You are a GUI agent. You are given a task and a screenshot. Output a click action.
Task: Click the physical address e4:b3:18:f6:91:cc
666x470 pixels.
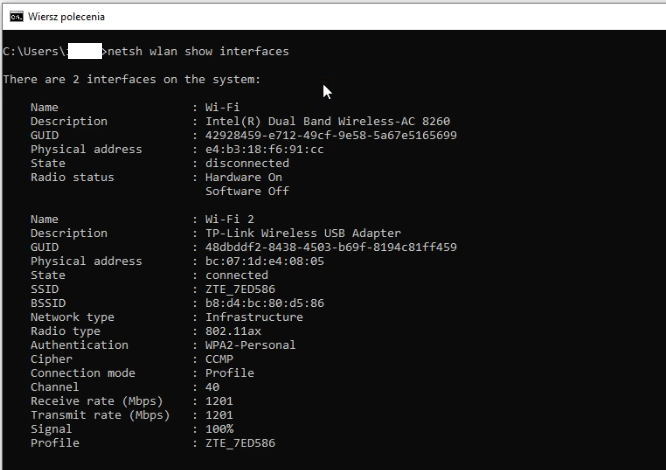(x=264, y=149)
